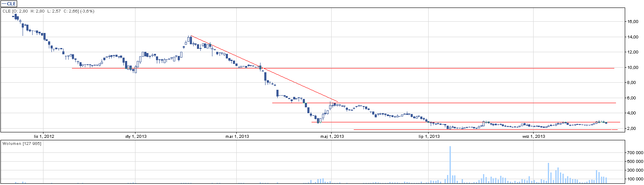
Task: Click the 300 000 volume axis label
Action: [636, 170]
